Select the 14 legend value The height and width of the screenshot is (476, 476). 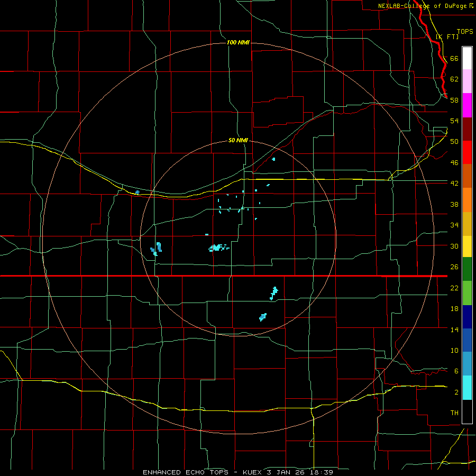pos(454,329)
